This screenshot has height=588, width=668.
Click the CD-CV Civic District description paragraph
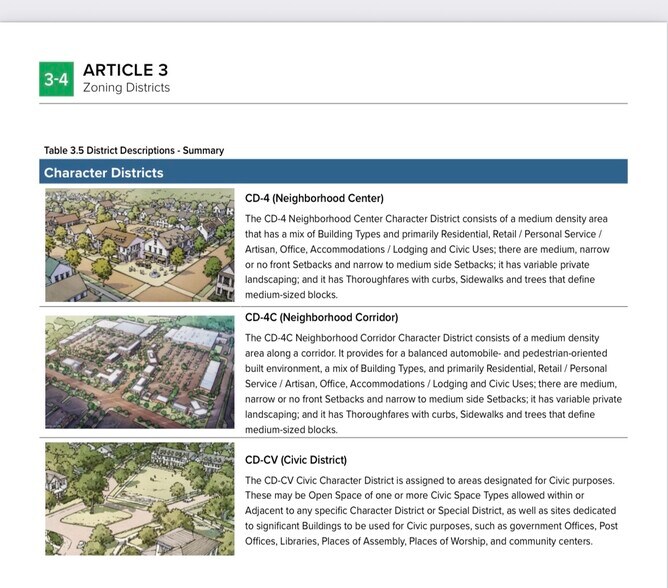(x=431, y=510)
